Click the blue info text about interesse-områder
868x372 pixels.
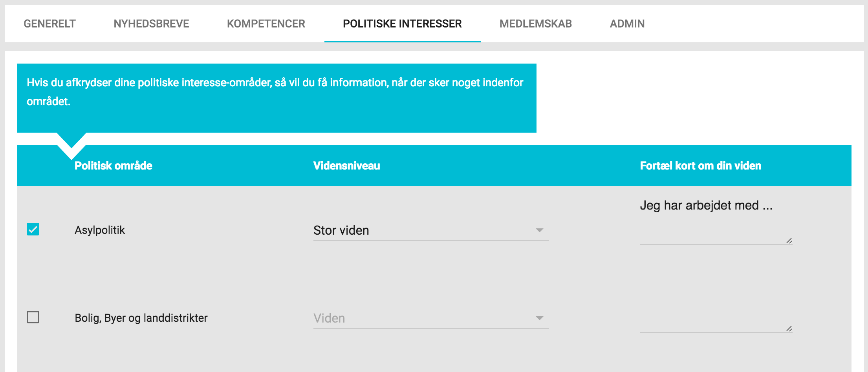275,92
